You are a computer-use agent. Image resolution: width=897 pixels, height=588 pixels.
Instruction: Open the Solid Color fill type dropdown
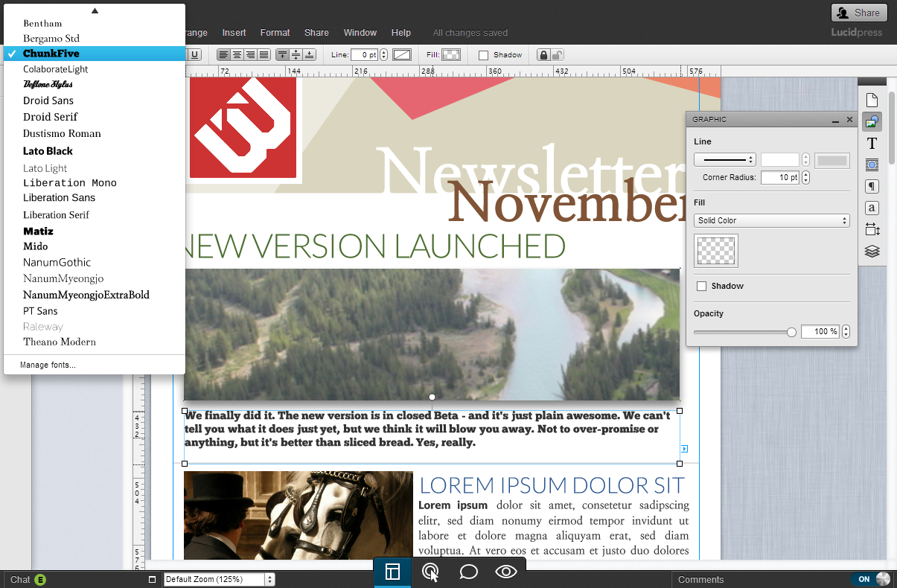point(772,220)
